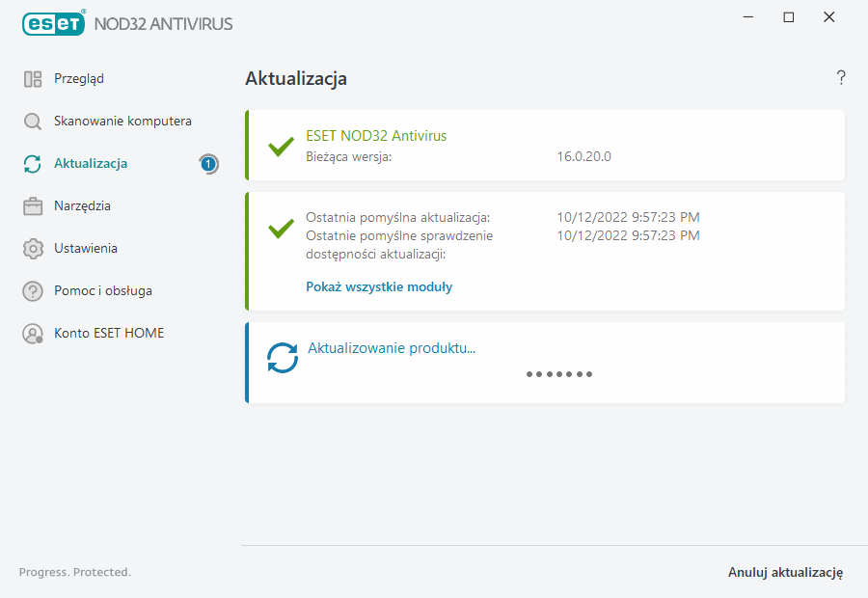Cancel update with Anuluj aktualizację
Image resolution: width=868 pixels, height=598 pixels.
[x=785, y=573]
